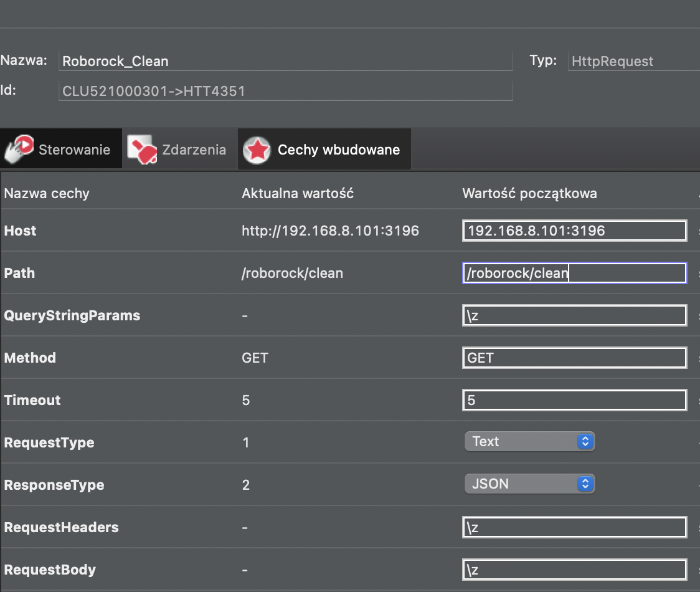Click current Method value GET
Screen dimensions: 700x592
pos(255,358)
